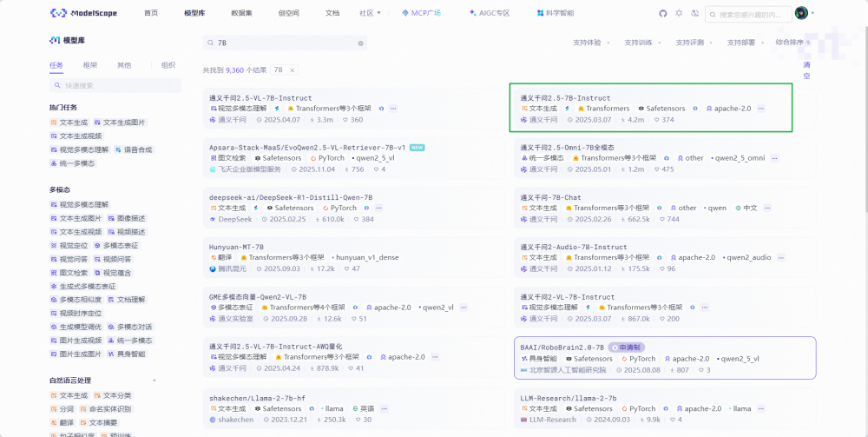The image size is (868, 437).
Task: Clear the 7B search box with x icon
Action: (360, 43)
